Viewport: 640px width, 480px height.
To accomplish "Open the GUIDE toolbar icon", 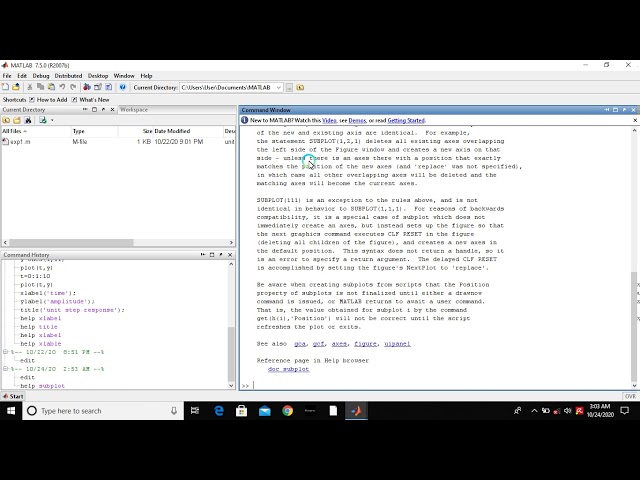I will [98, 87].
